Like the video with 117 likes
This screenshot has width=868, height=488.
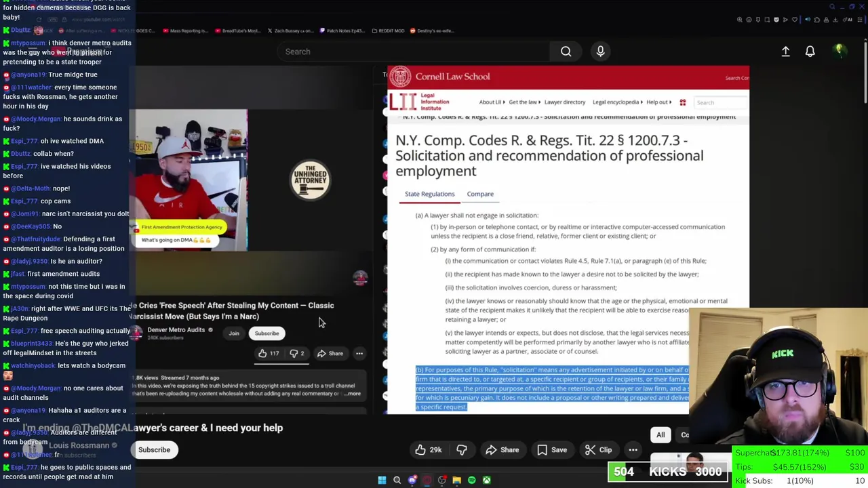click(269, 353)
